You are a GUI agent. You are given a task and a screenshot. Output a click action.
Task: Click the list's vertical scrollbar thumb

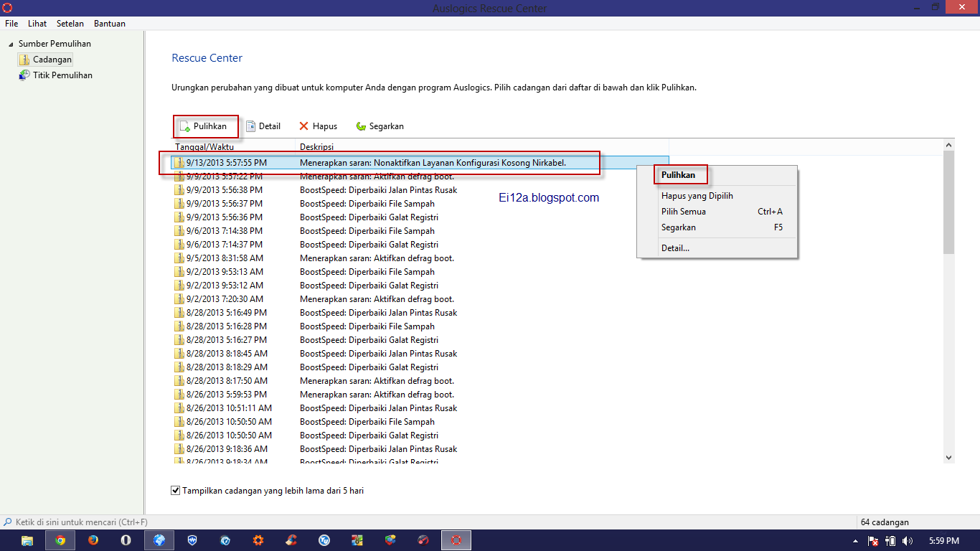coord(948,202)
